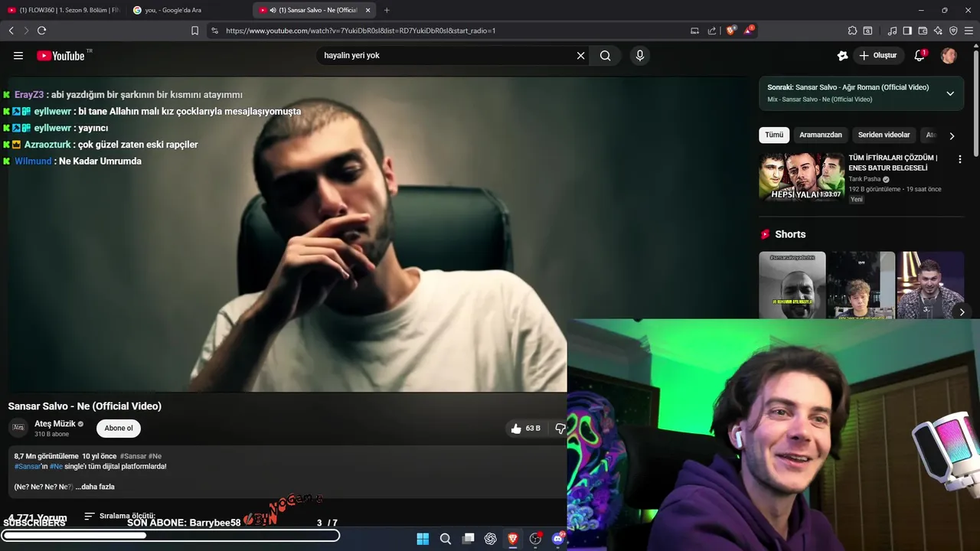Share this page via share icon

712,31
